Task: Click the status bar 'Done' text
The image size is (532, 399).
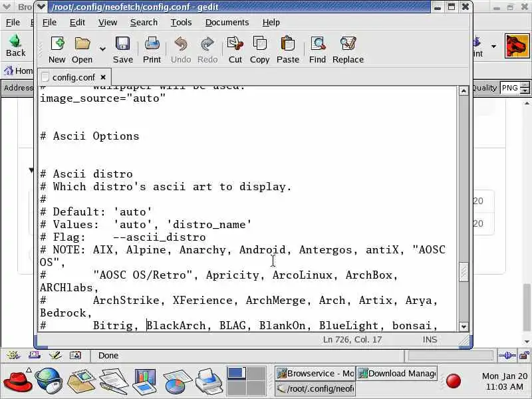Action: [x=108, y=355]
